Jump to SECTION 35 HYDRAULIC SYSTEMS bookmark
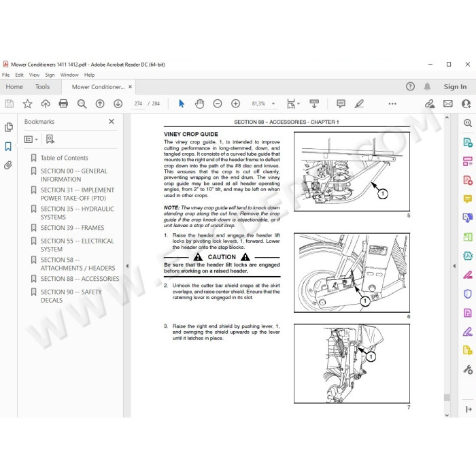This screenshot has height=476, width=476. point(77,213)
